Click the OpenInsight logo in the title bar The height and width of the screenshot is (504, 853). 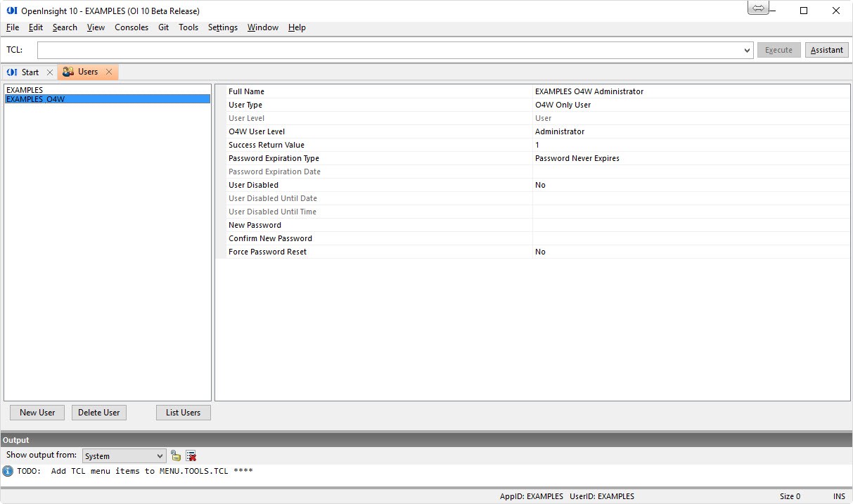coord(11,11)
